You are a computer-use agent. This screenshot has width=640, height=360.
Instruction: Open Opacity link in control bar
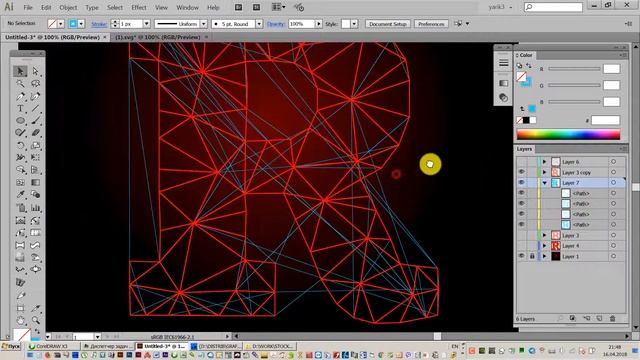276,24
